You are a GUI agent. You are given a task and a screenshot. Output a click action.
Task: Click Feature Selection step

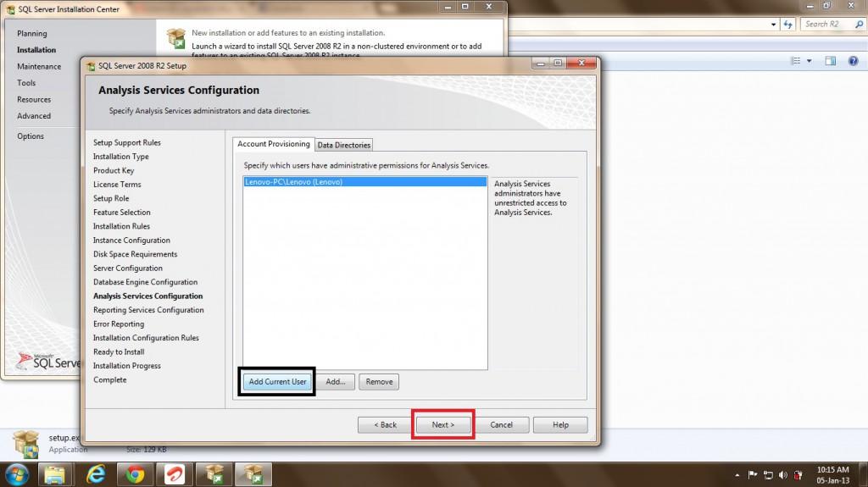pyautogui.click(x=122, y=213)
